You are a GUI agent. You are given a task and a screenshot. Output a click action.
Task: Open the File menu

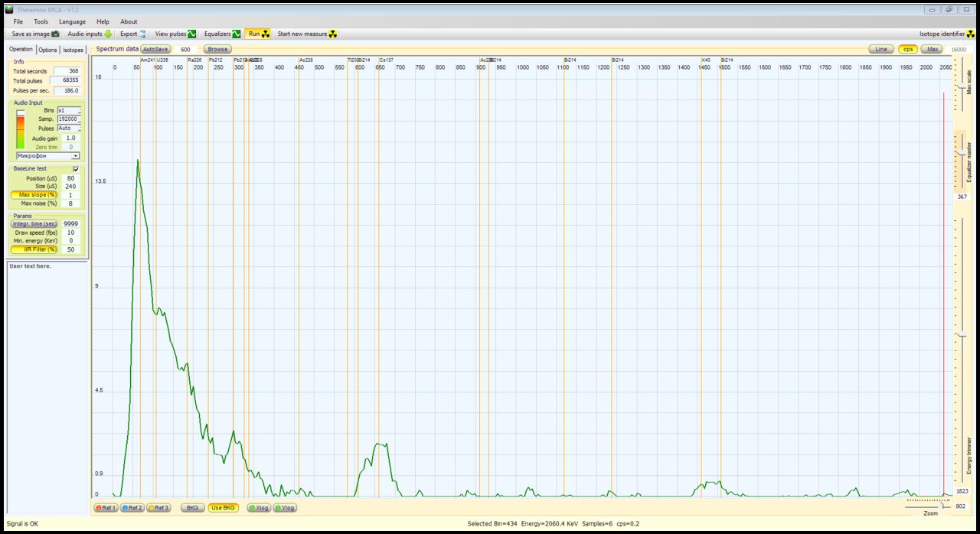click(18, 21)
